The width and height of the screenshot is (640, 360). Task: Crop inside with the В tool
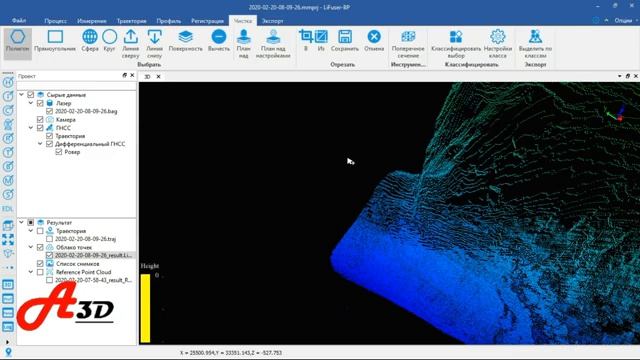[305, 40]
